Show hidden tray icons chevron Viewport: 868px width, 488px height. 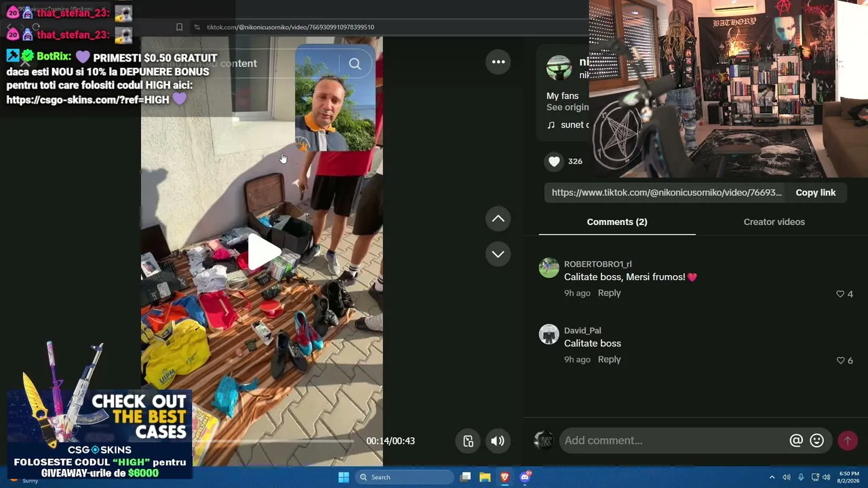[x=772, y=477]
